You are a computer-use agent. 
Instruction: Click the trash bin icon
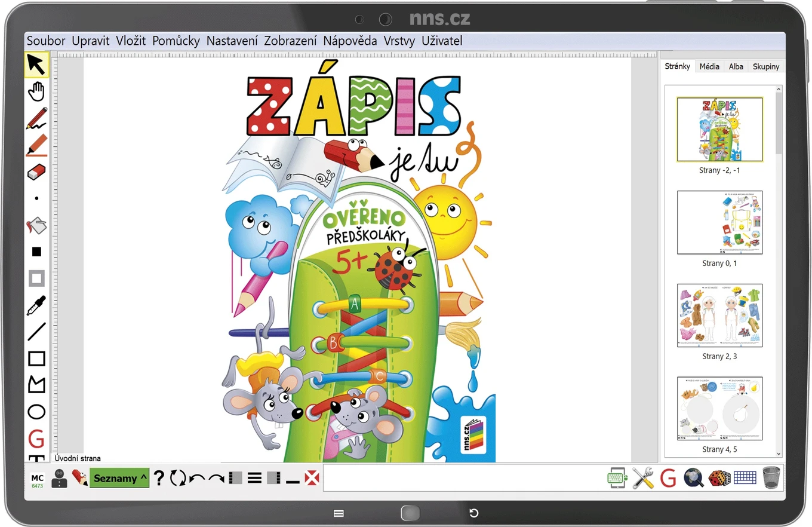click(x=771, y=478)
